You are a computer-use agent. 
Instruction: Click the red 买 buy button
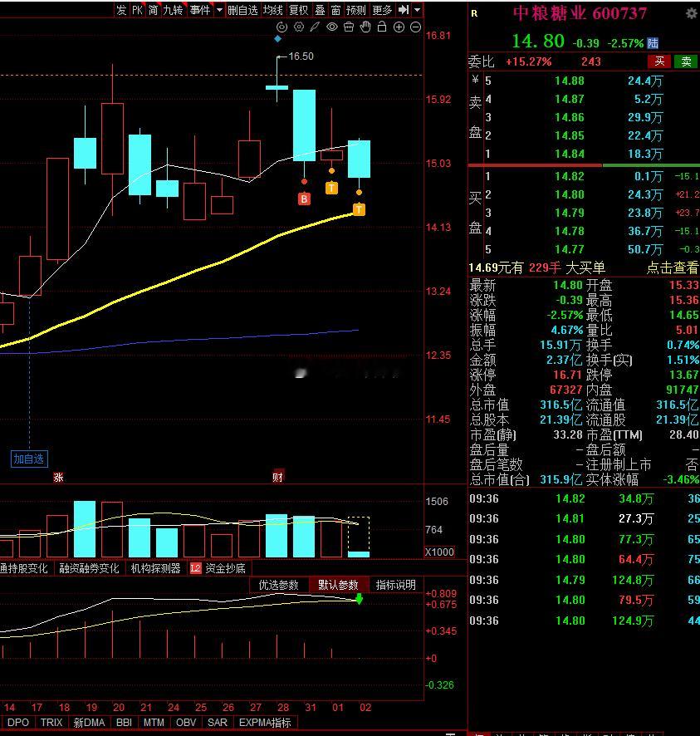click(659, 61)
